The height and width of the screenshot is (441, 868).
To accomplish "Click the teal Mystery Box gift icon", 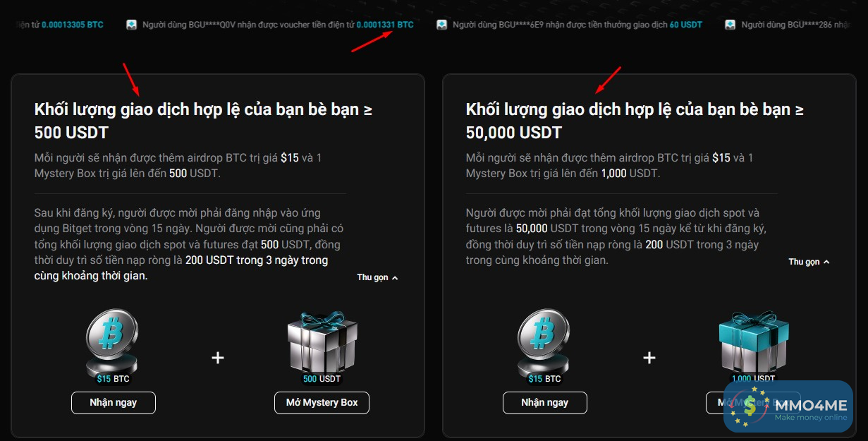I will (x=753, y=342).
